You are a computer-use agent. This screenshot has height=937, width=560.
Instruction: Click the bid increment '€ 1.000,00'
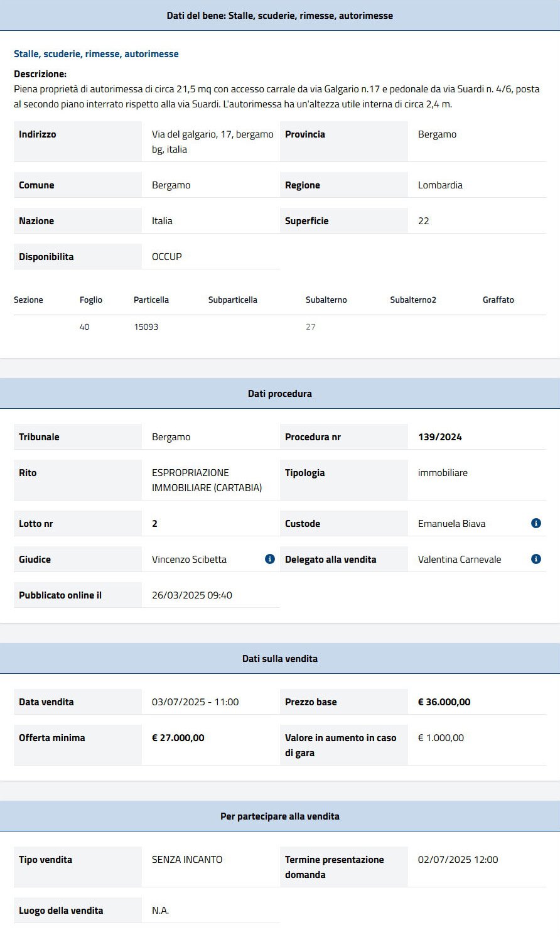click(441, 738)
